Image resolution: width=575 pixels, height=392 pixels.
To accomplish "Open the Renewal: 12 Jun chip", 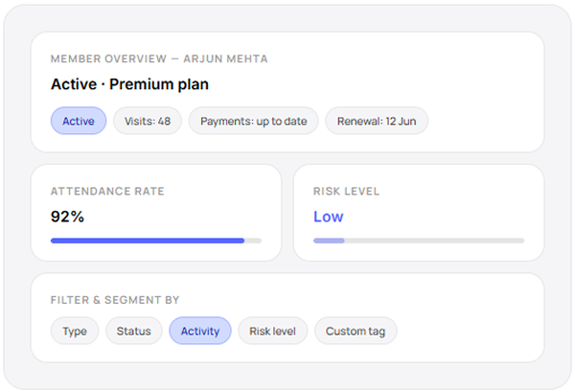I will click(376, 121).
